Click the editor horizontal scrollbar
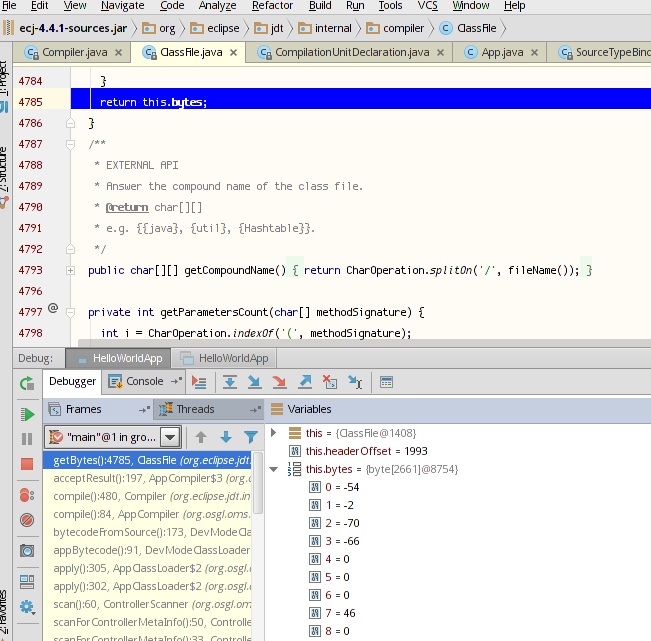651x641 pixels. coord(365,343)
